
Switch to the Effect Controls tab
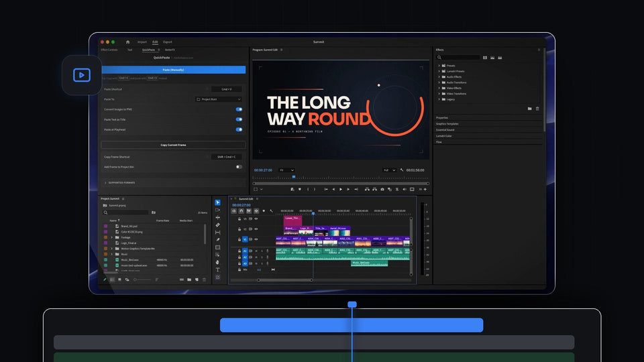109,50
